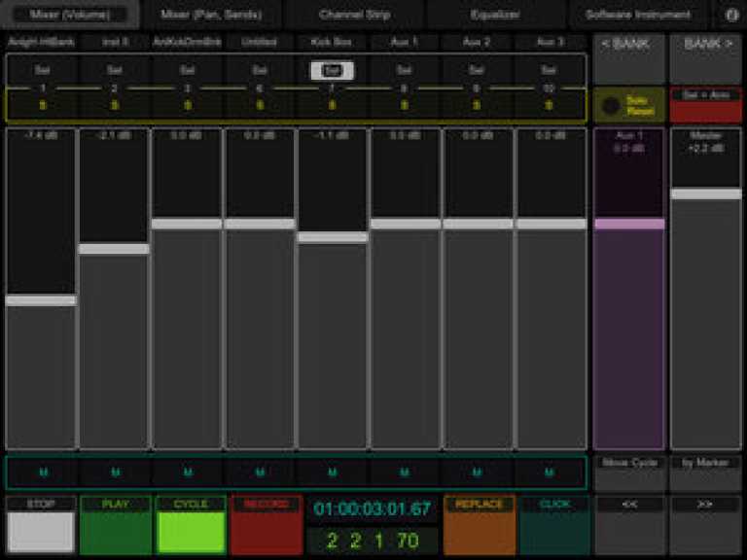Start playback with the green PLAY button
The height and width of the screenshot is (560, 747).
(x=116, y=525)
